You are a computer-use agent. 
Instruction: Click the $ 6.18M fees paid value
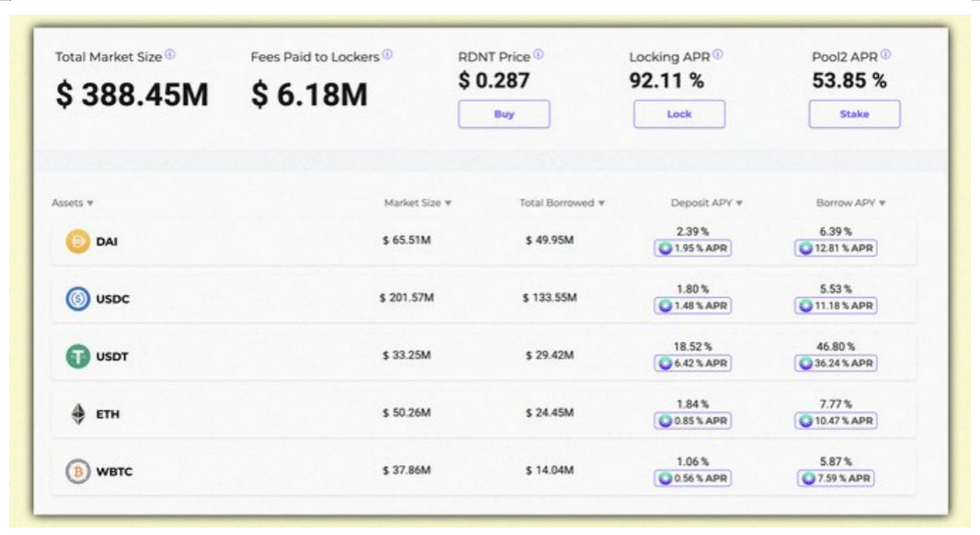click(310, 95)
